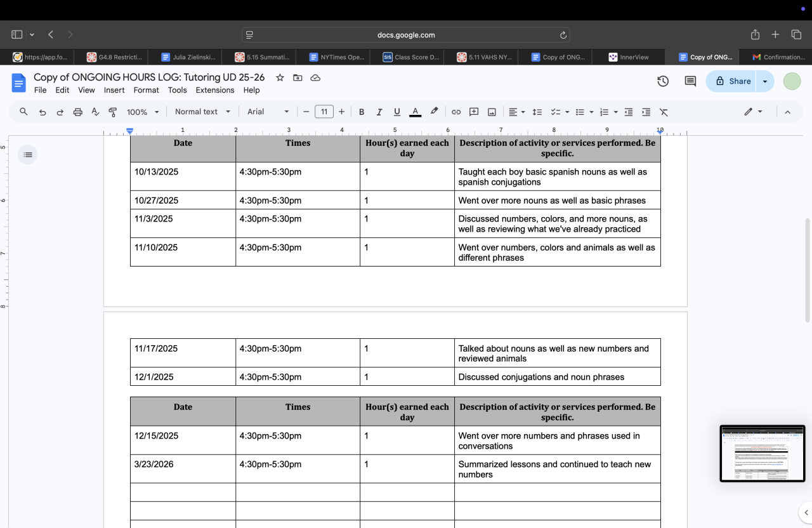Decrease the paragraph indent
Image resolution: width=812 pixels, height=528 pixels.
pos(629,112)
